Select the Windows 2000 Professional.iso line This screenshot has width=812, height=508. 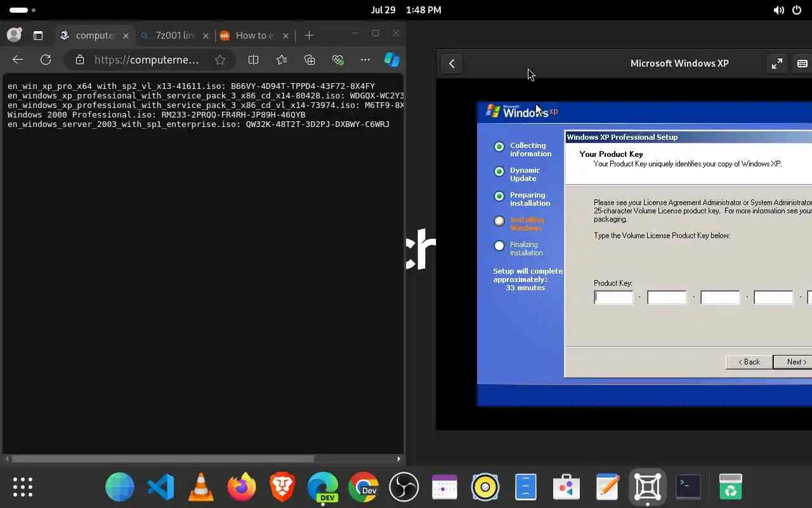coord(156,114)
